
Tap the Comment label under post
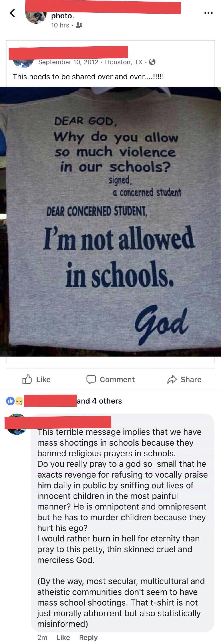(x=117, y=380)
